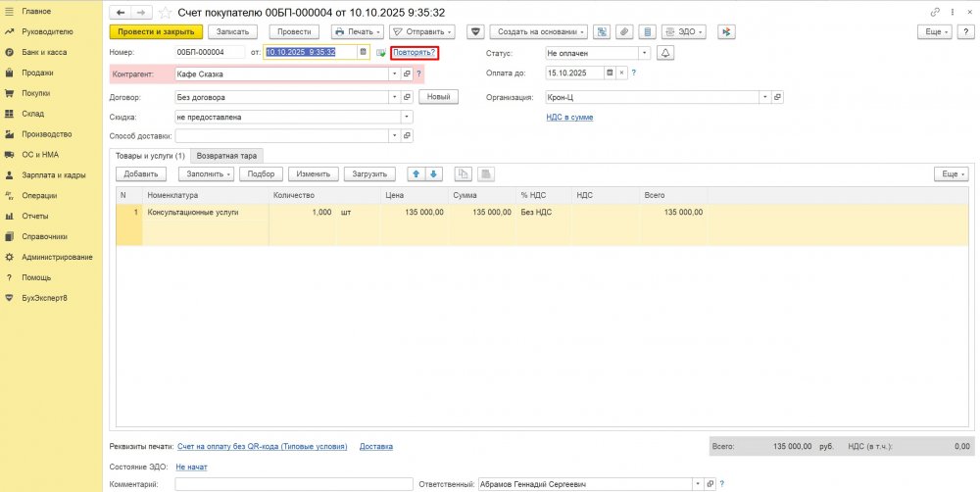Image resolution: width=980 pixels, height=492 pixels.
Task: Copy rows with the copy icon in the table toolbar
Action: click(x=464, y=173)
